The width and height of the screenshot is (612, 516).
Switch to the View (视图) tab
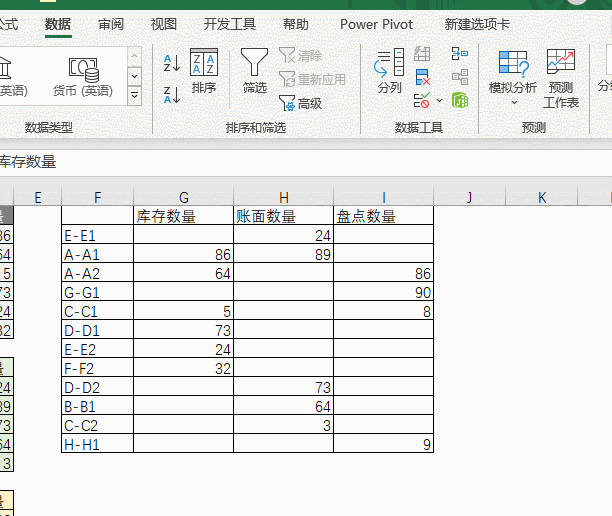click(164, 25)
